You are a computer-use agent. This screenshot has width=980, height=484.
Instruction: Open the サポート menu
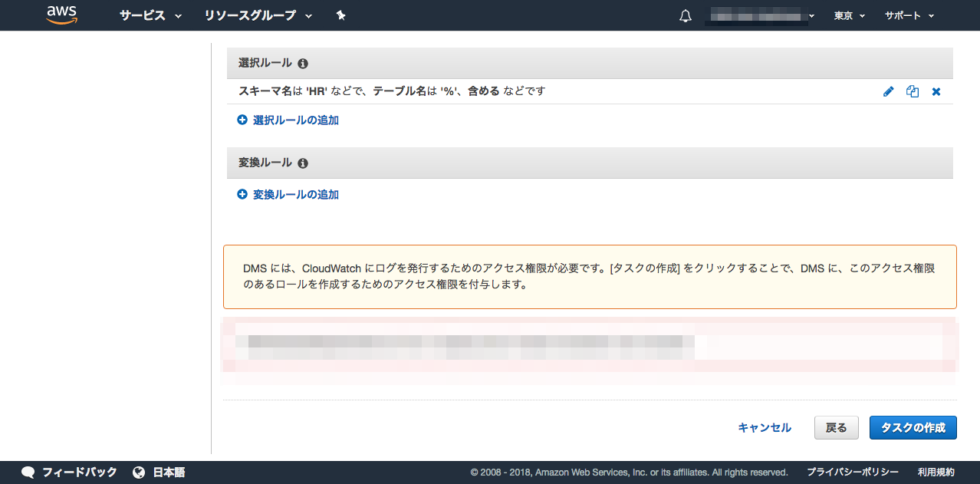[909, 15]
